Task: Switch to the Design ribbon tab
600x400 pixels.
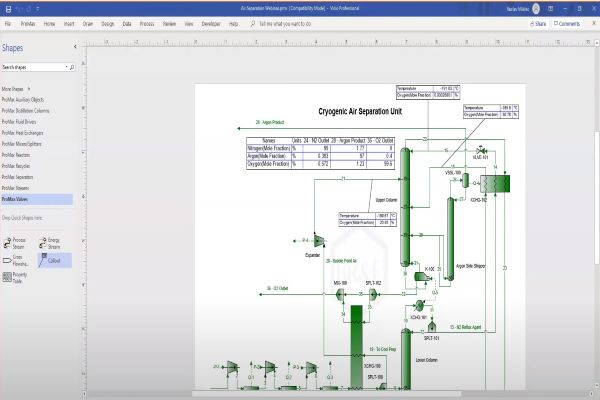Action: coord(107,22)
